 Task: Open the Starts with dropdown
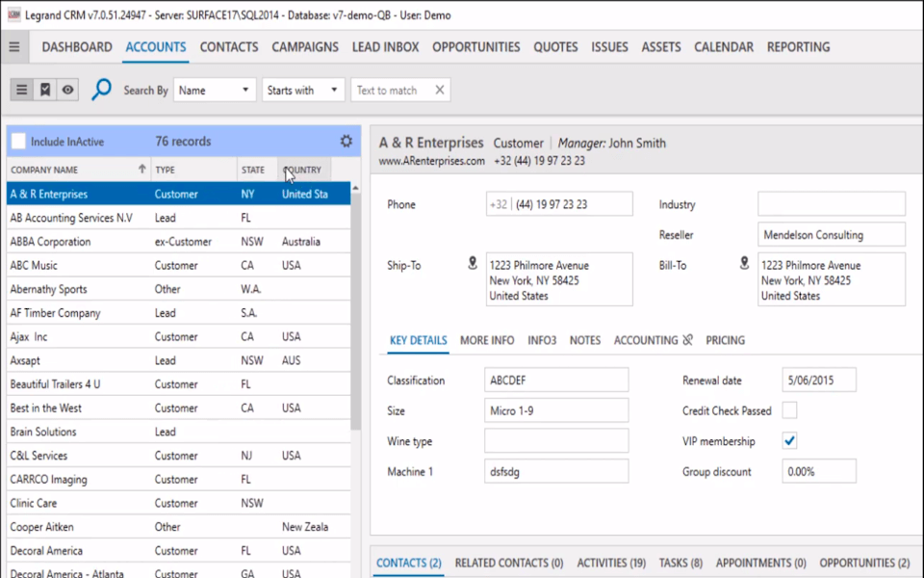pyautogui.click(x=303, y=90)
